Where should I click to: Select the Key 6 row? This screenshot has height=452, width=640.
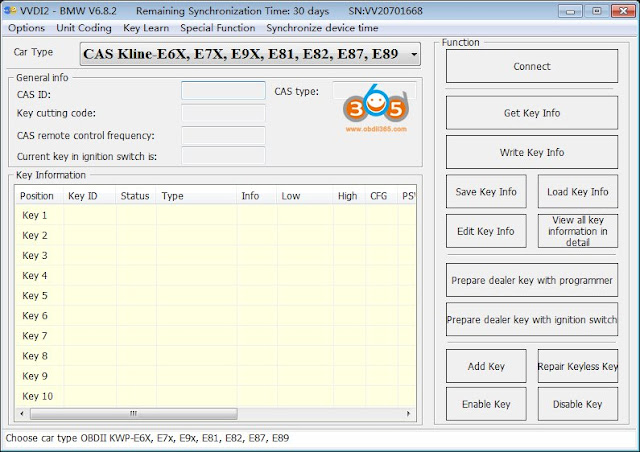[216, 315]
